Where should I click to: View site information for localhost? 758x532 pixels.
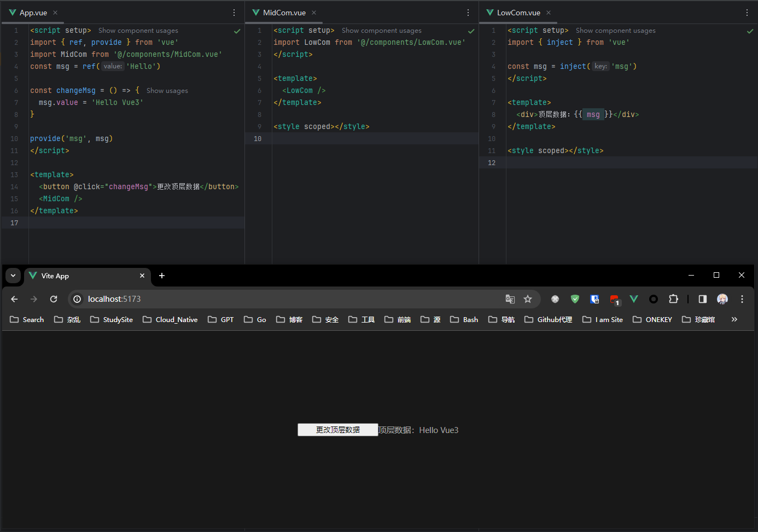(x=77, y=299)
